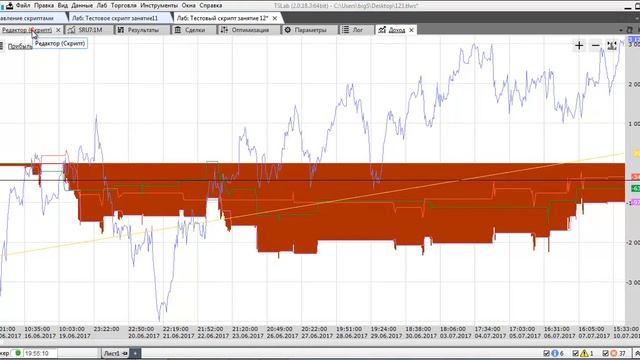This screenshot has width=640, height=360.
Task: Open the Инструменты menu
Action: [159, 6]
